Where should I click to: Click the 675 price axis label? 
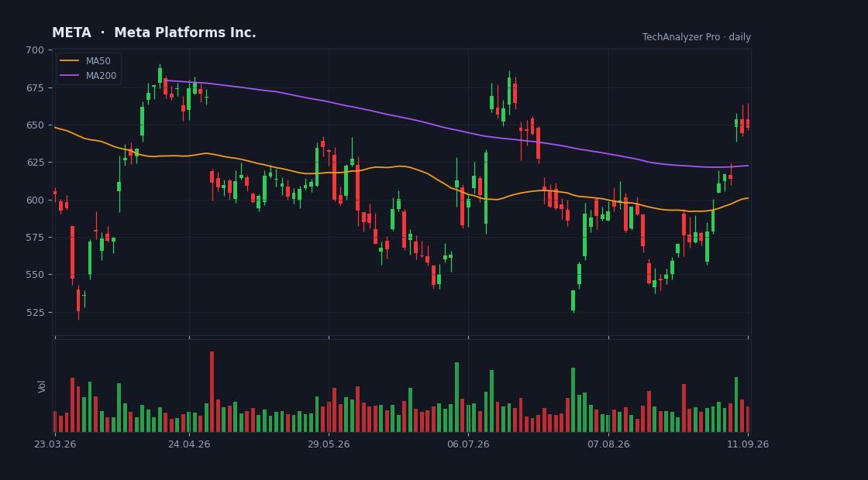[x=35, y=87]
